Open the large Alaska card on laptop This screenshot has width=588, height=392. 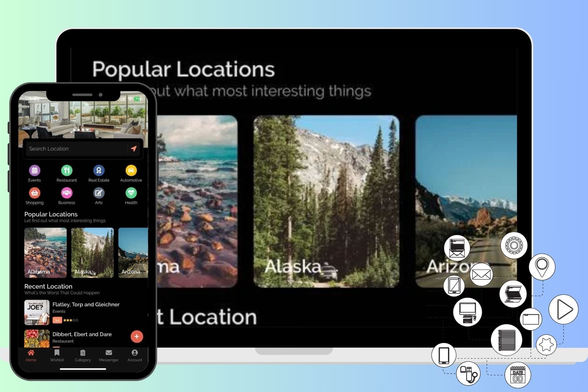(x=326, y=202)
